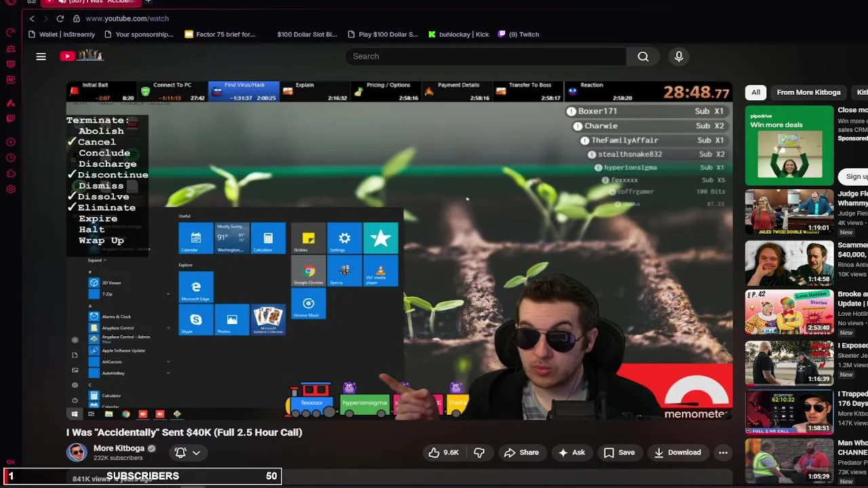This screenshot has width=868, height=488.
Task: Open the GX Control speedometer sidebar icon
Action: (x=11, y=33)
